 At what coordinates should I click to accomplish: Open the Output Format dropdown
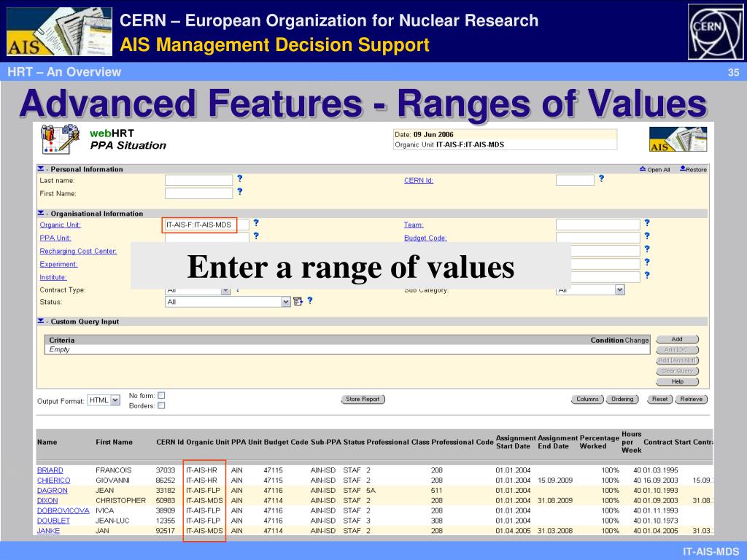[x=104, y=400]
